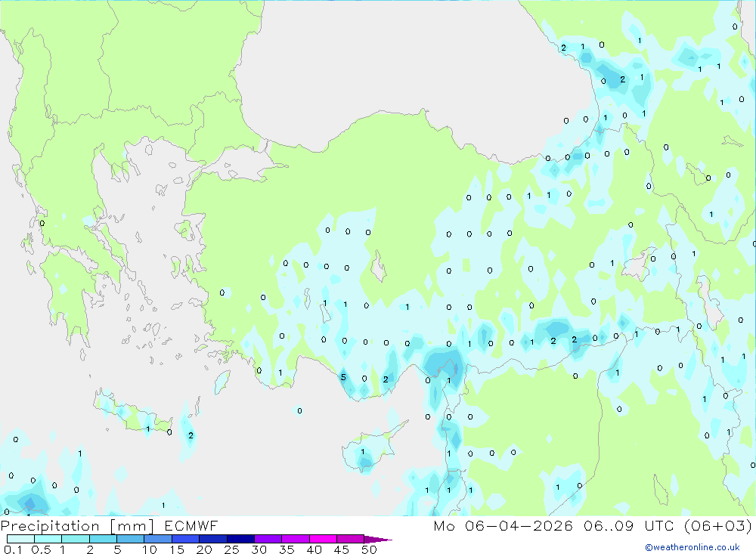Select the 0.5–1 mm legend color swatch

coord(48,539)
